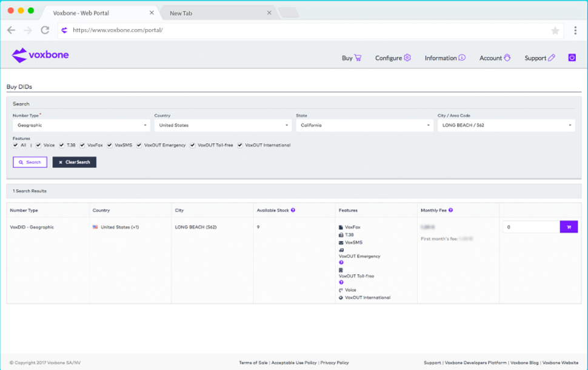Screen dimensions: 588x370
Task: Open the Configure menu
Action: pos(393,58)
